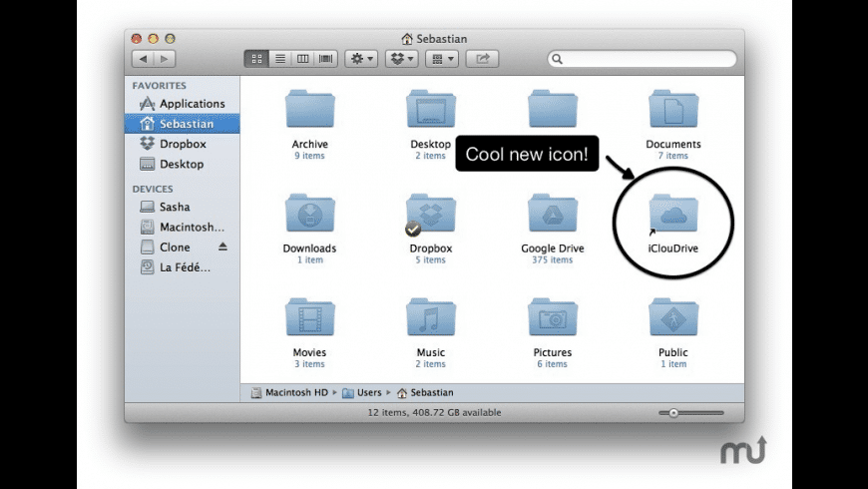Select Applications in the Favorites sidebar

[x=192, y=104]
